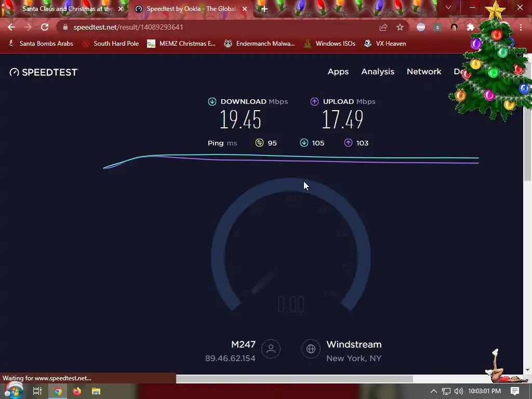Click the 19.45 download result
The image size is (532, 399).
pyautogui.click(x=240, y=119)
